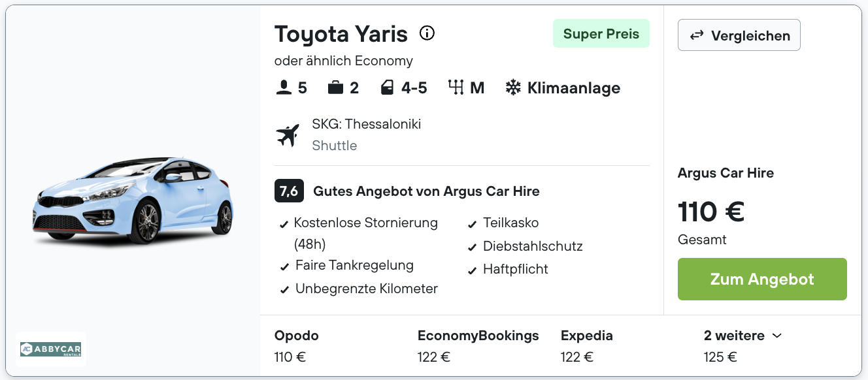Image resolution: width=868 pixels, height=380 pixels.
Task: Select the EconomyBookings 122 € offer
Action: coord(478,346)
